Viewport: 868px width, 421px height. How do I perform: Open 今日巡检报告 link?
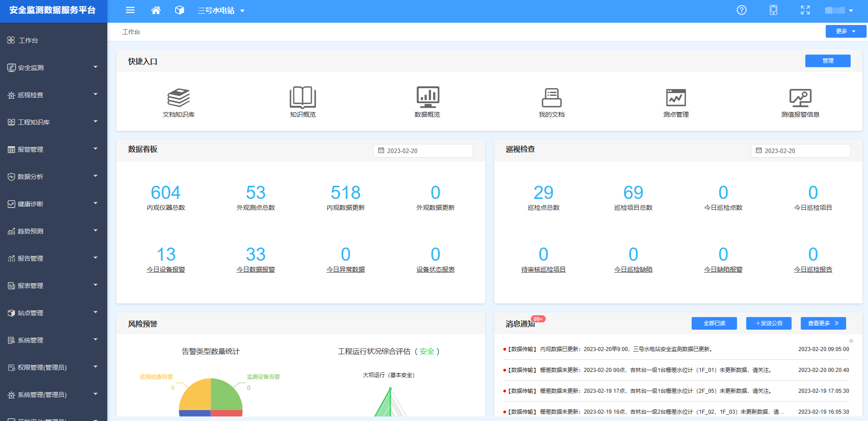pos(813,269)
